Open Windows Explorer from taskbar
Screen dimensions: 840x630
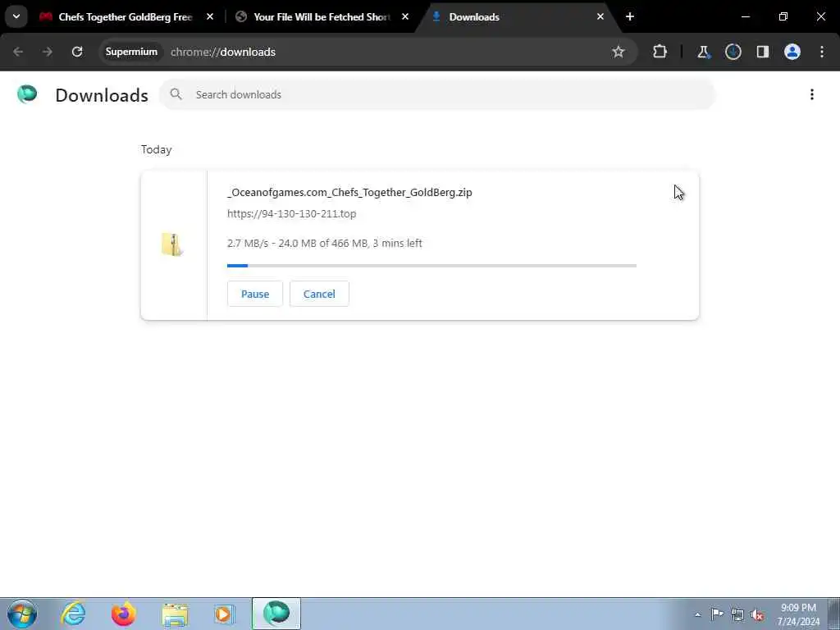(175, 614)
